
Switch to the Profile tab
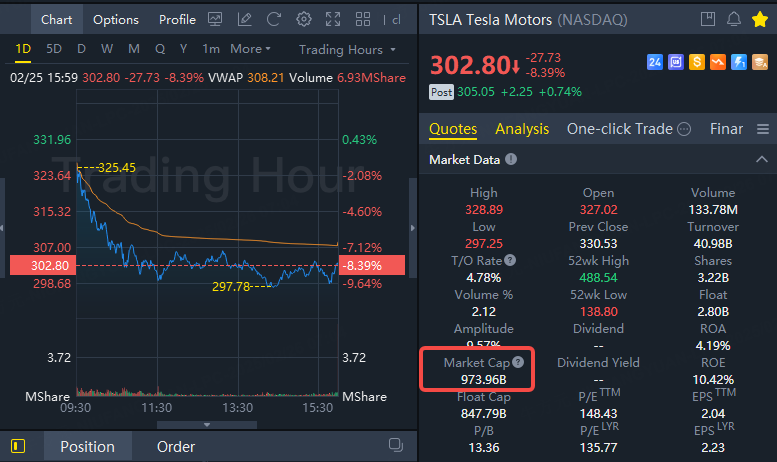pos(177,19)
